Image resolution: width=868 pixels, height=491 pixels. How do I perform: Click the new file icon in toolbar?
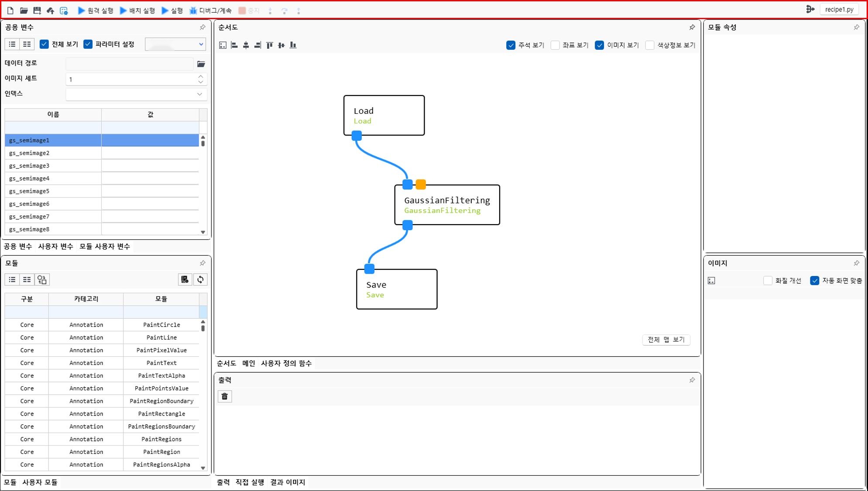[x=10, y=10]
